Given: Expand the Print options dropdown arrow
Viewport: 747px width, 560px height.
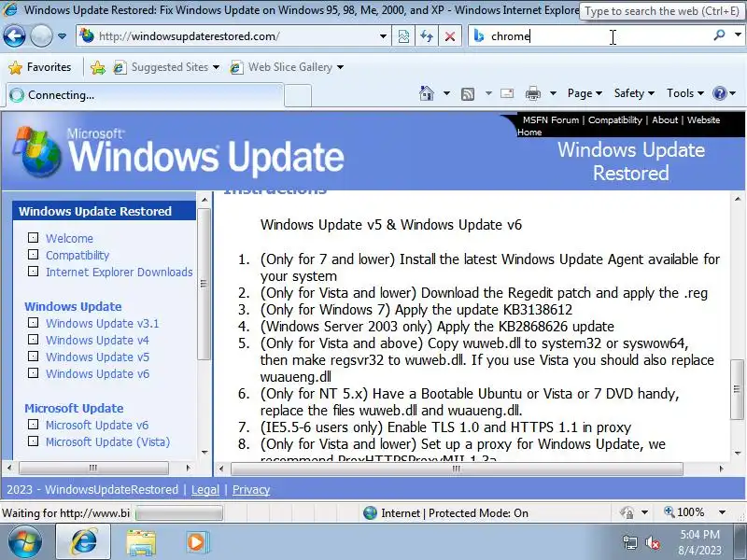Looking at the screenshot, I should [553, 93].
